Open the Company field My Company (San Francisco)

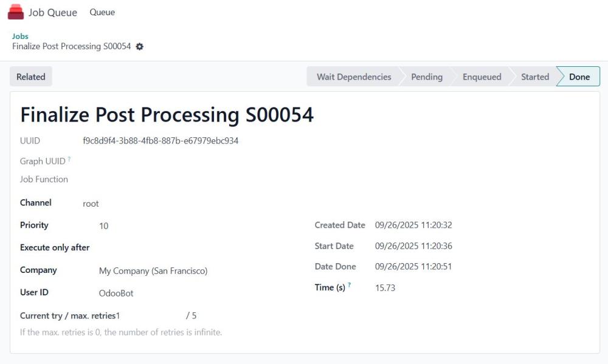(x=153, y=271)
